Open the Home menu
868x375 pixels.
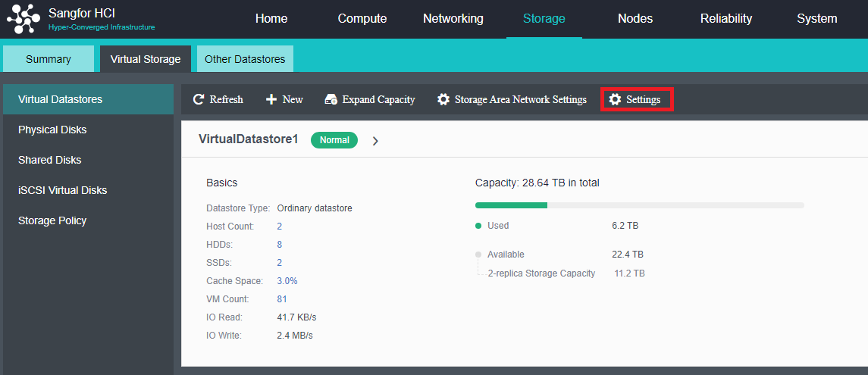tap(271, 19)
